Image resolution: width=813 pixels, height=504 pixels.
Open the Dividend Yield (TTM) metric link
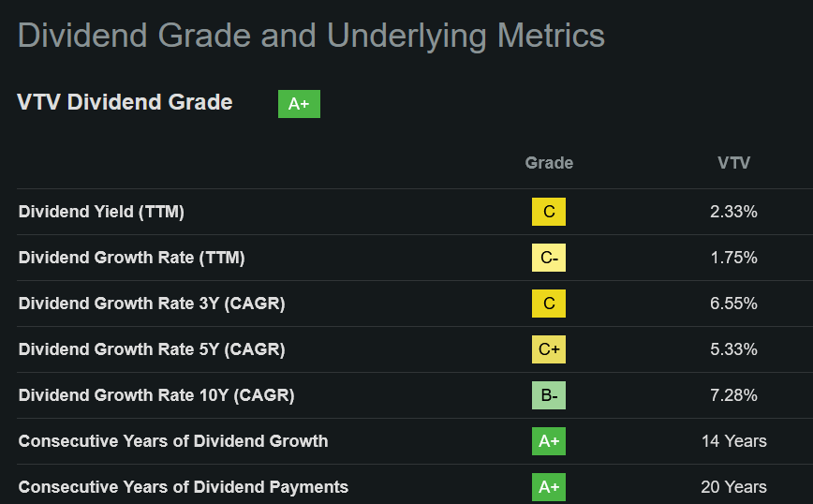(101, 212)
